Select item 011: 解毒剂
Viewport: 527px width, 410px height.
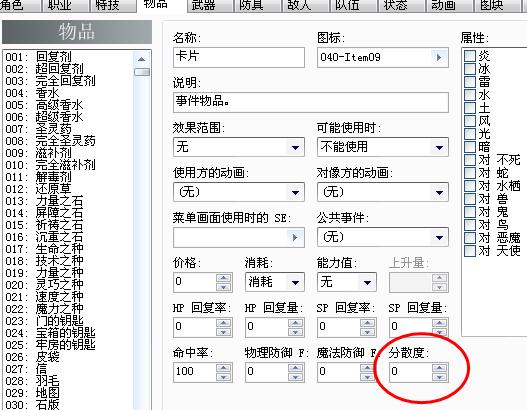point(68,177)
